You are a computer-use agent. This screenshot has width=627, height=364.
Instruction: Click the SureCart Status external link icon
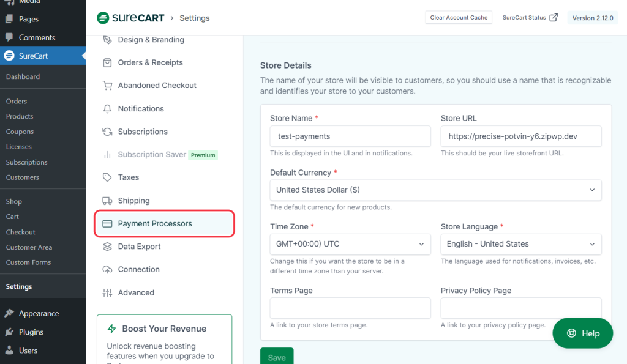click(x=554, y=18)
